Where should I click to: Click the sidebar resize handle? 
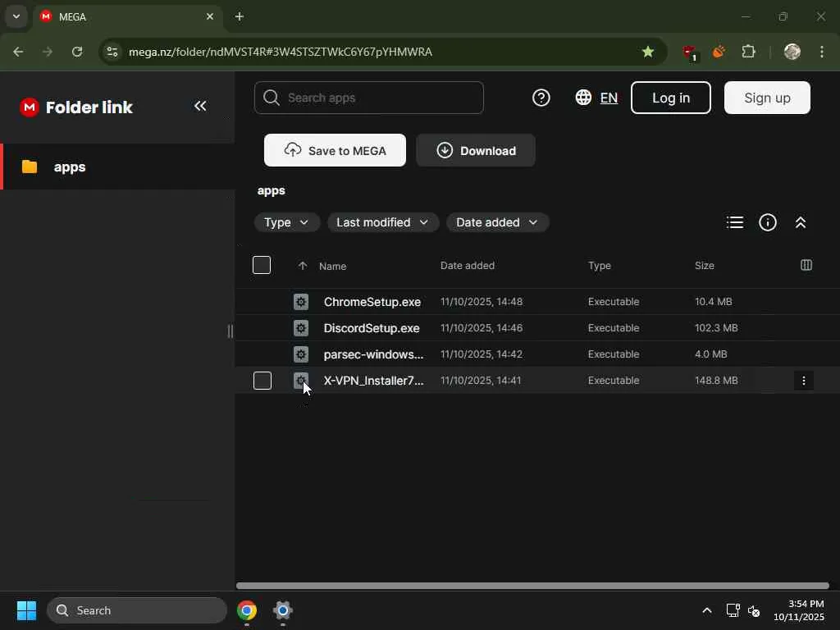click(231, 331)
